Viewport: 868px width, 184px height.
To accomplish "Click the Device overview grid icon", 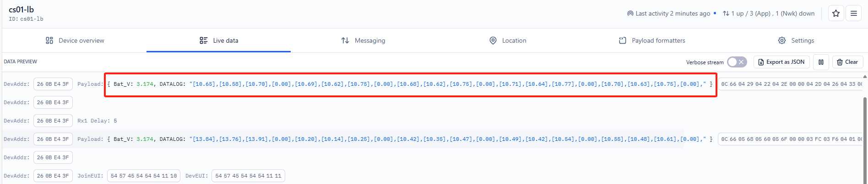I will (49, 40).
